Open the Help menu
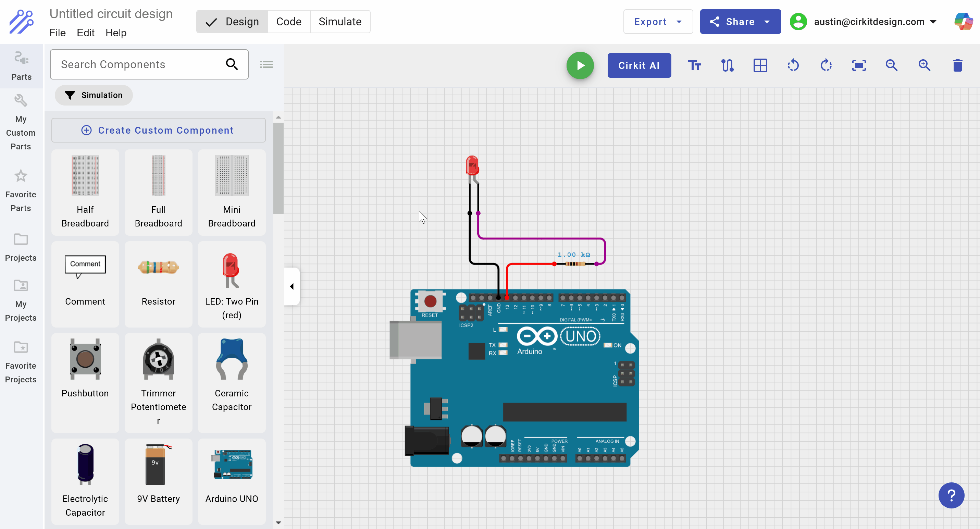The image size is (980, 529). 116,33
